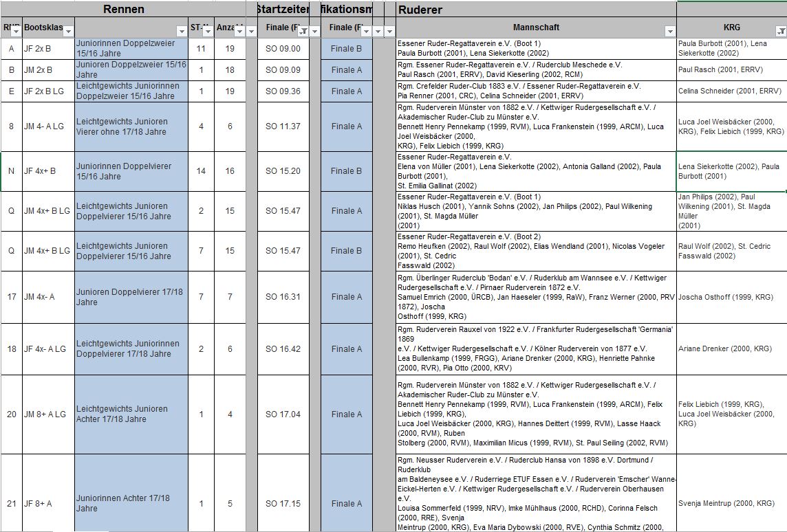
Task: Select the SO 17.15 start time cell
Action: pos(283,504)
